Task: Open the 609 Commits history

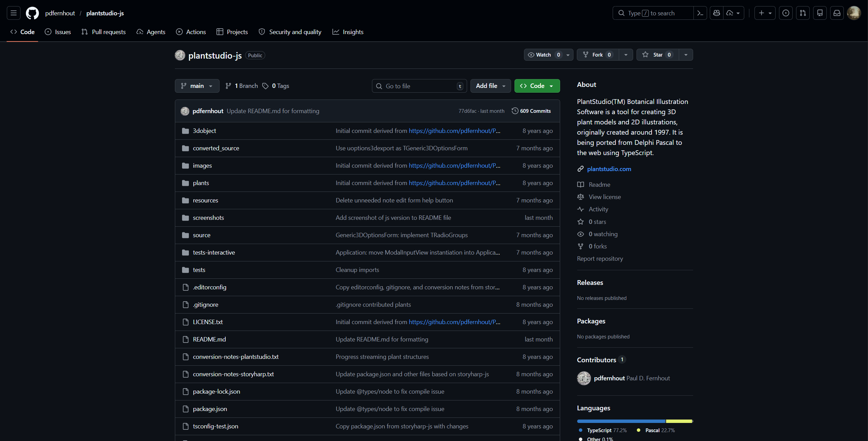Action: (x=531, y=111)
